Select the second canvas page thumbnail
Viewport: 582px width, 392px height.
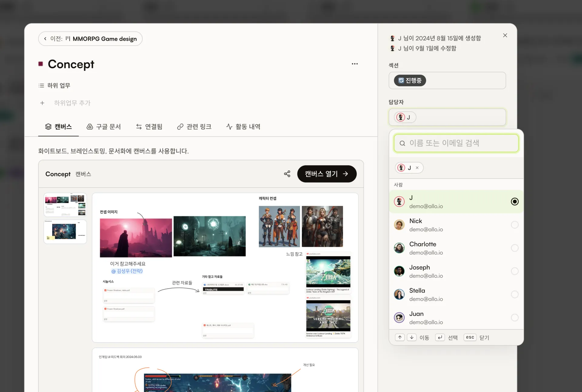pyautogui.click(x=65, y=232)
